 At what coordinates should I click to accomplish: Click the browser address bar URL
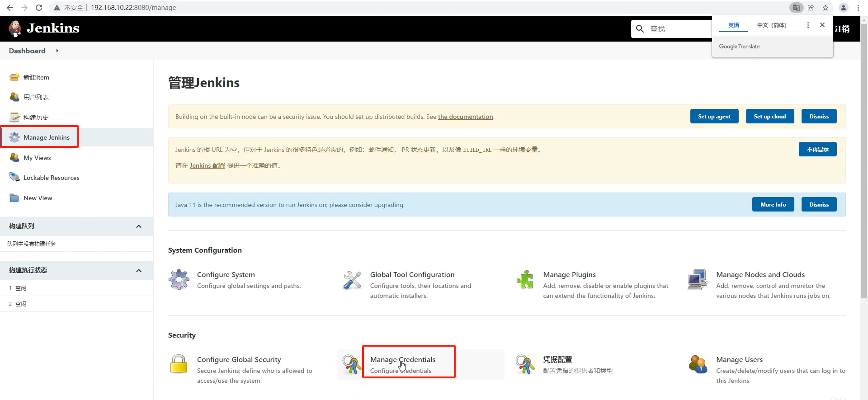(x=133, y=8)
